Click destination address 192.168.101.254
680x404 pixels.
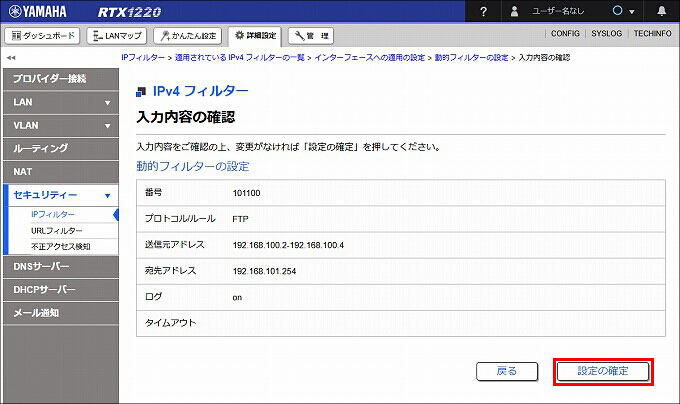tap(264, 271)
